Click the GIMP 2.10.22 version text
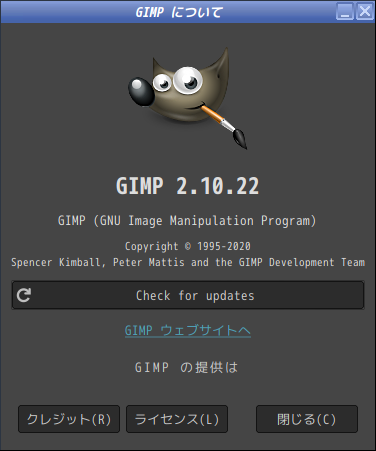 pyautogui.click(x=187, y=186)
